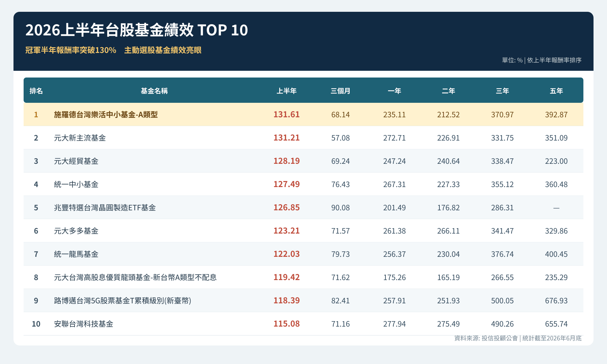Click three-year value 370.97

point(502,115)
